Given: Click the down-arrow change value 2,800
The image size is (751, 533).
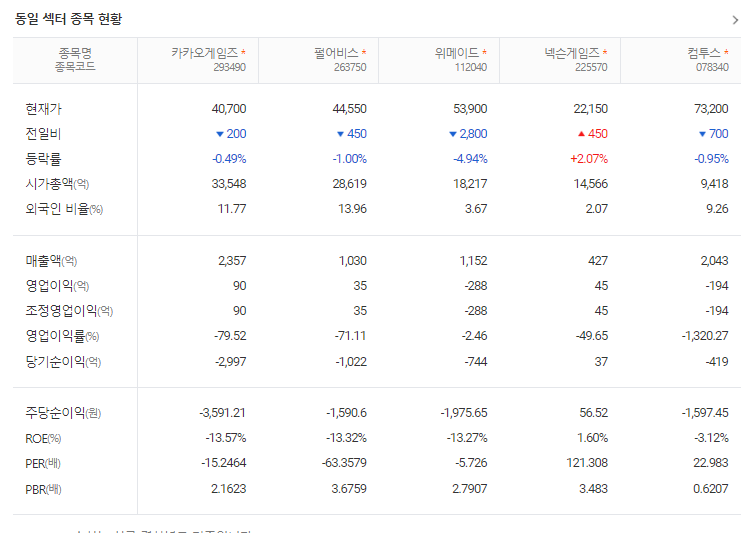Looking at the screenshot, I should coord(468,134).
